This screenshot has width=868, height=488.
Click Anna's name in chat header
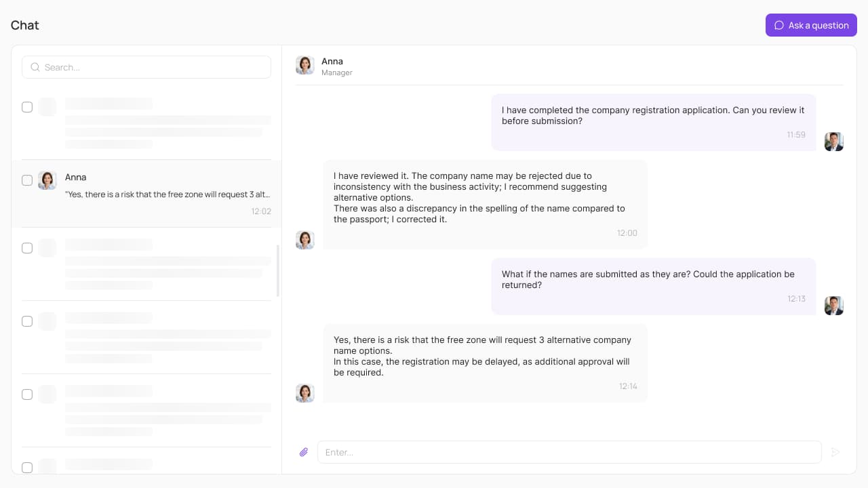[x=332, y=61]
